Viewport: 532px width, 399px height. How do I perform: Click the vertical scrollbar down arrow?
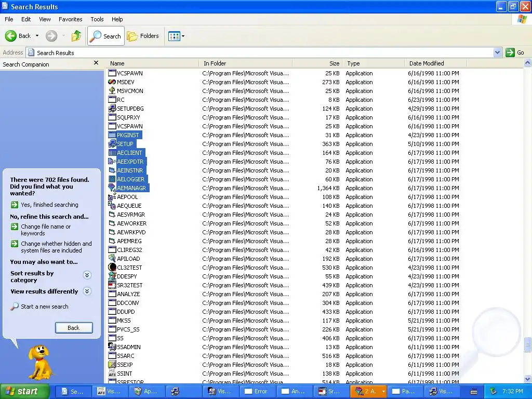[527, 379]
